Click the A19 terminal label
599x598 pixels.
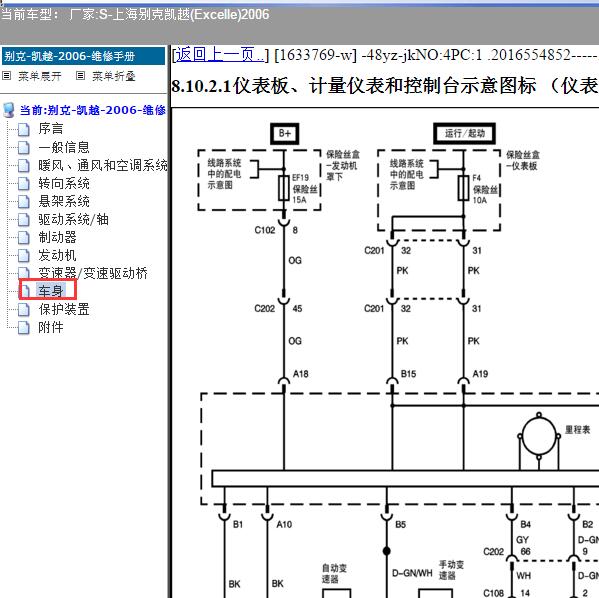point(480,374)
